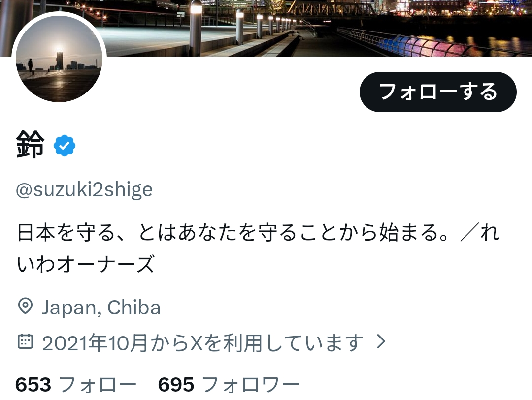
Task: Click the 695 followers count number
Action: [x=176, y=385]
